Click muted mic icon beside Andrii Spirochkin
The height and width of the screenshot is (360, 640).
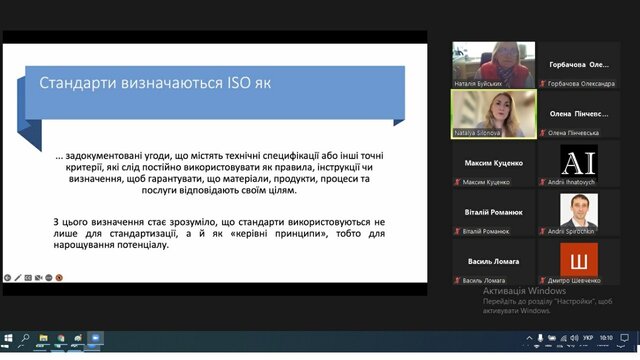[x=542, y=231]
